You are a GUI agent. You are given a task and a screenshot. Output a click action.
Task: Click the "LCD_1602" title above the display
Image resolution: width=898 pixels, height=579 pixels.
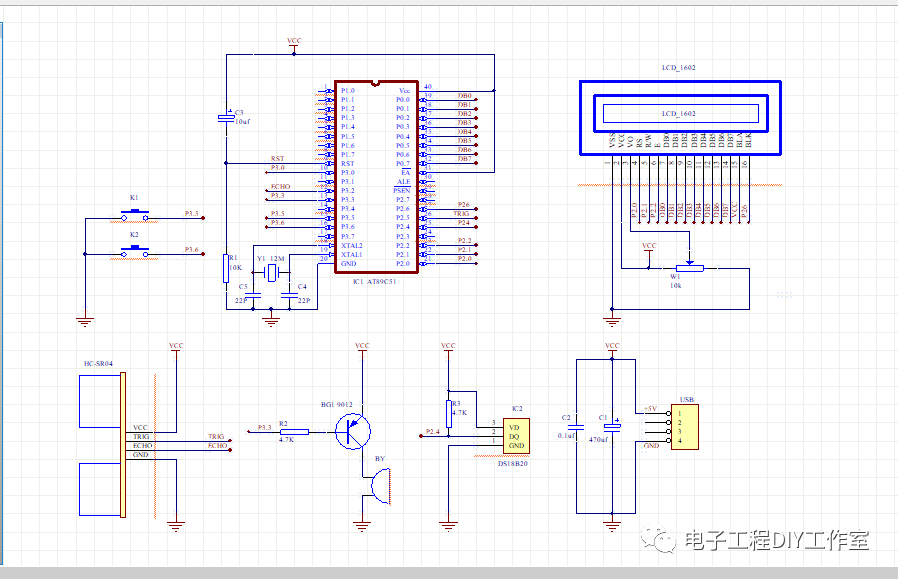(x=679, y=68)
